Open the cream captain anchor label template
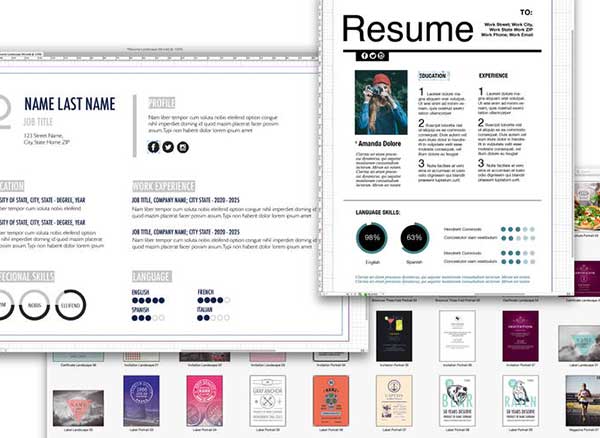 (x=394, y=401)
